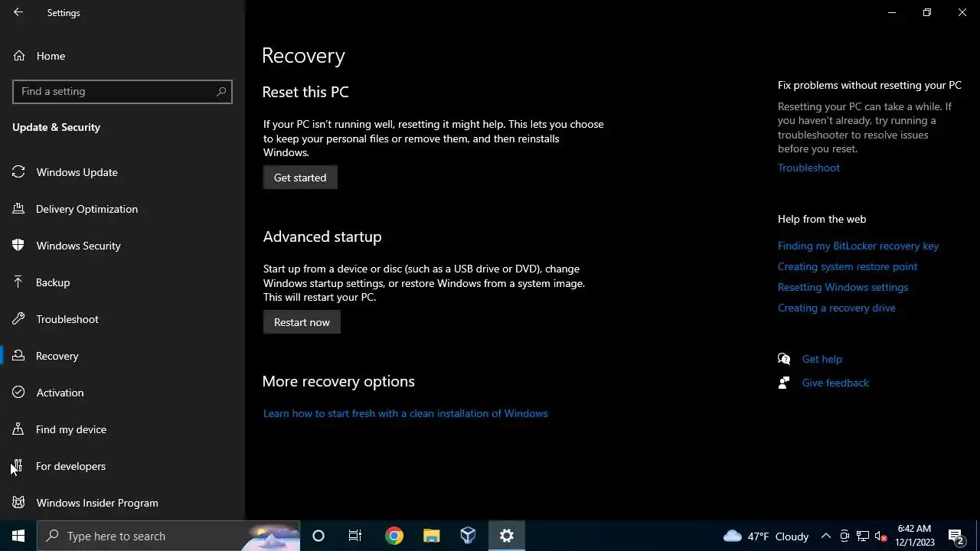
Task: Click the taskbar Type here to search box
Action: [168, 536]
